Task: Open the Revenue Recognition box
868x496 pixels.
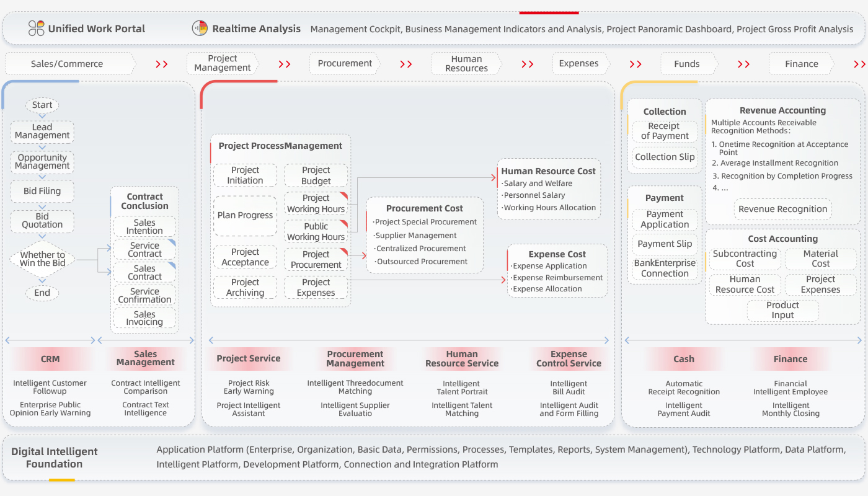Action: pos(782,210)
